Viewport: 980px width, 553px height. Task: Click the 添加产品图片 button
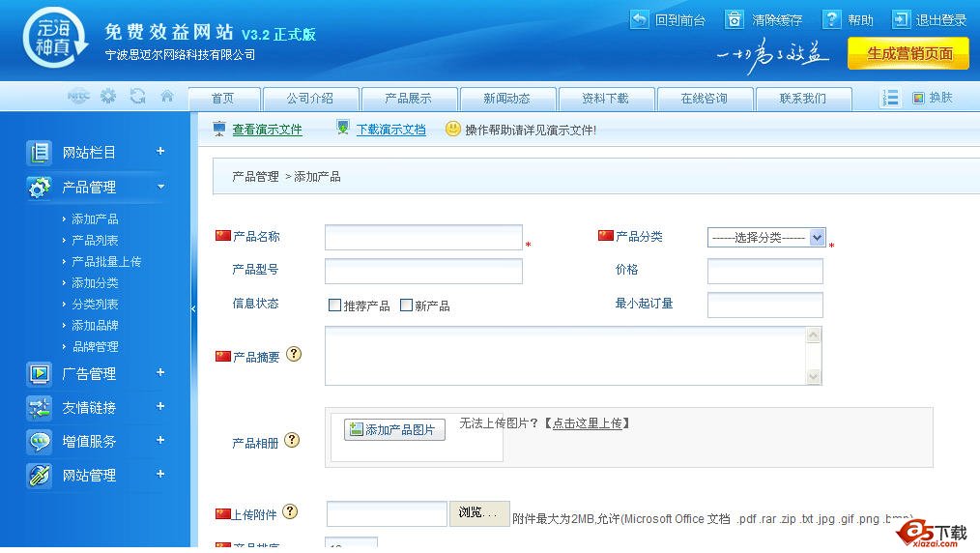(x=394, y=429)
